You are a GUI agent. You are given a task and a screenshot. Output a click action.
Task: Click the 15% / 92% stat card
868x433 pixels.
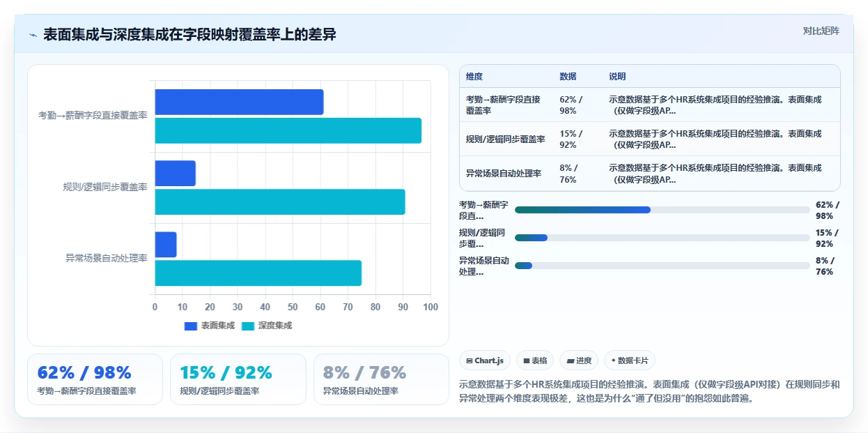click(238, 379)
